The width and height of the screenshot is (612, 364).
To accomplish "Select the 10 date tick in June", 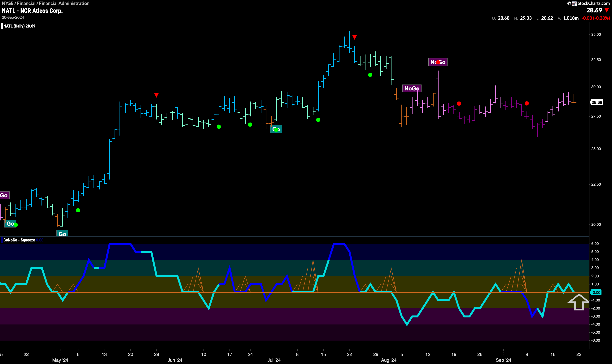I will (x=204, y=354).
